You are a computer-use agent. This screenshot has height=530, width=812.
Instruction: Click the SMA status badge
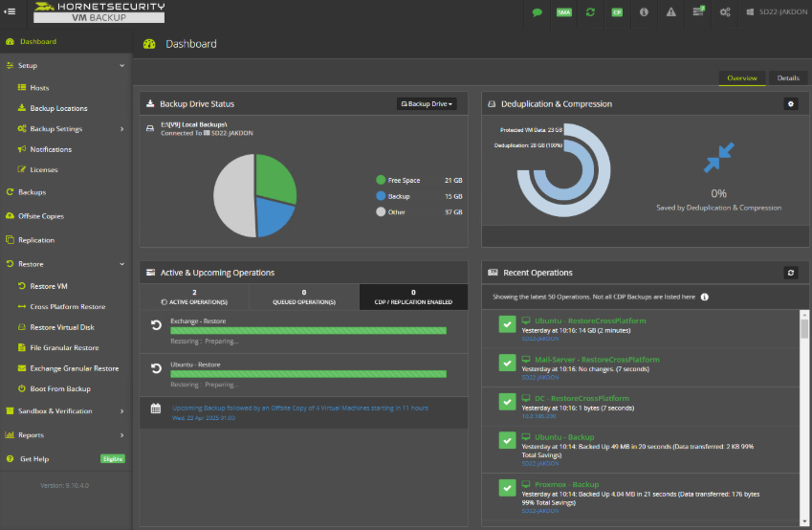click(564, 12)
